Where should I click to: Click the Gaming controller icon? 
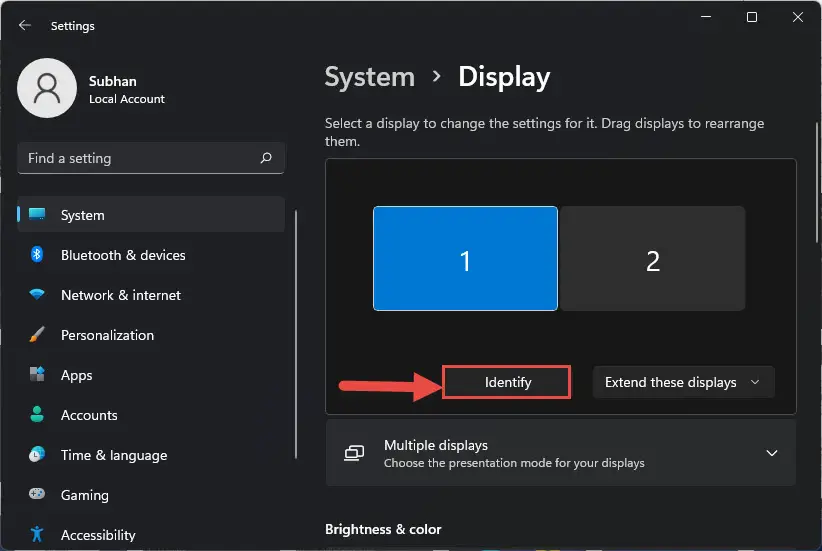(x=37, y=494)
